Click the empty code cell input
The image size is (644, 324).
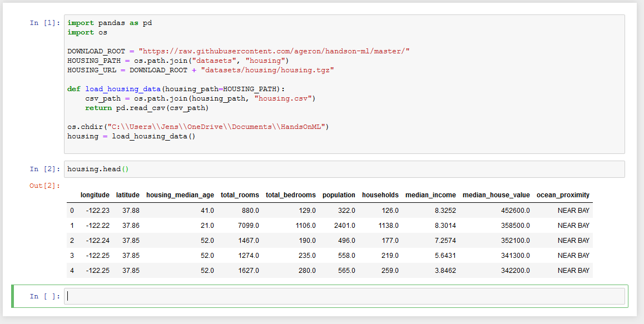click(344, 296)
